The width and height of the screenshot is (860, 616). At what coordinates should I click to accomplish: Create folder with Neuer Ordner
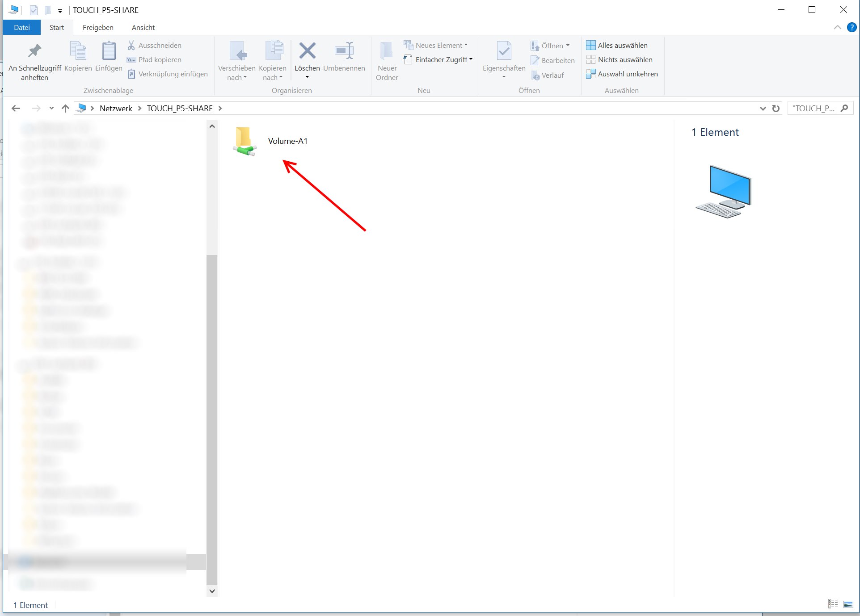point(387,62)
